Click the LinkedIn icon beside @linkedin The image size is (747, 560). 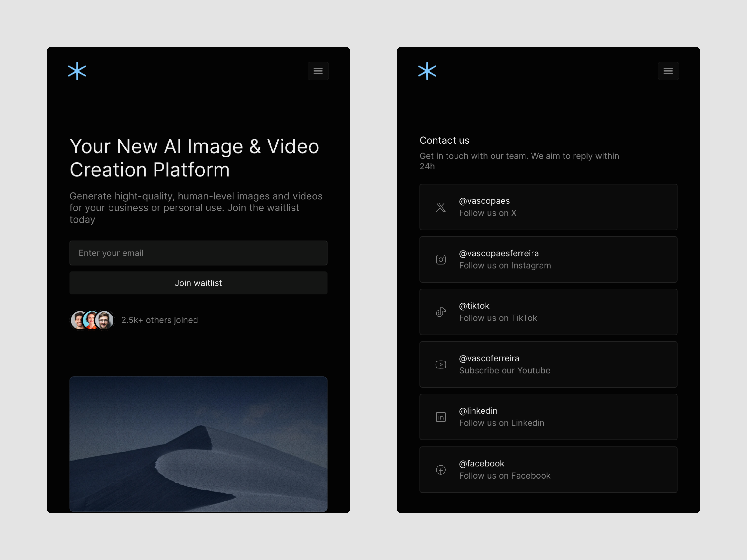pyautogui.click(x=441, y=417)
